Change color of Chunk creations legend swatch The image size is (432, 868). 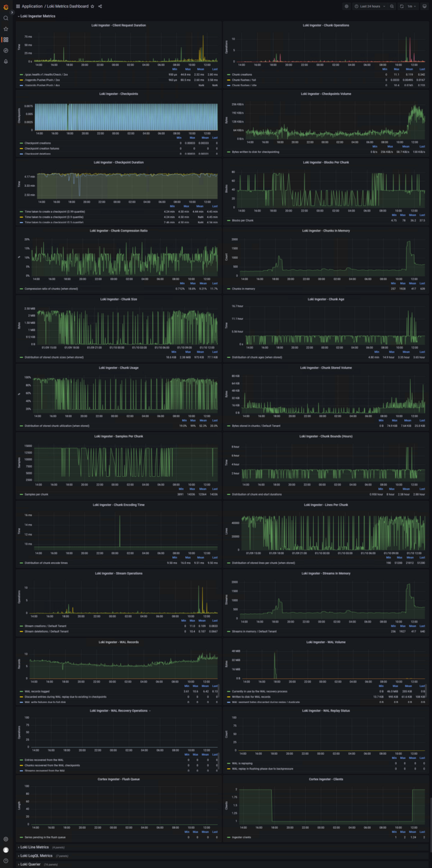coord(229,74)
